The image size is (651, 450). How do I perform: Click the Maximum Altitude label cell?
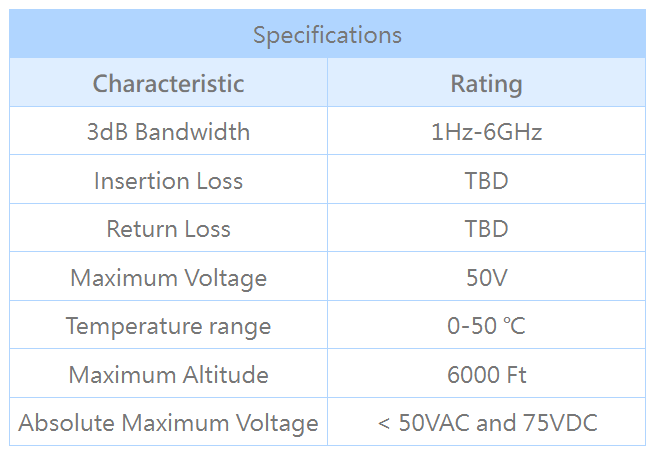point(168,375)
